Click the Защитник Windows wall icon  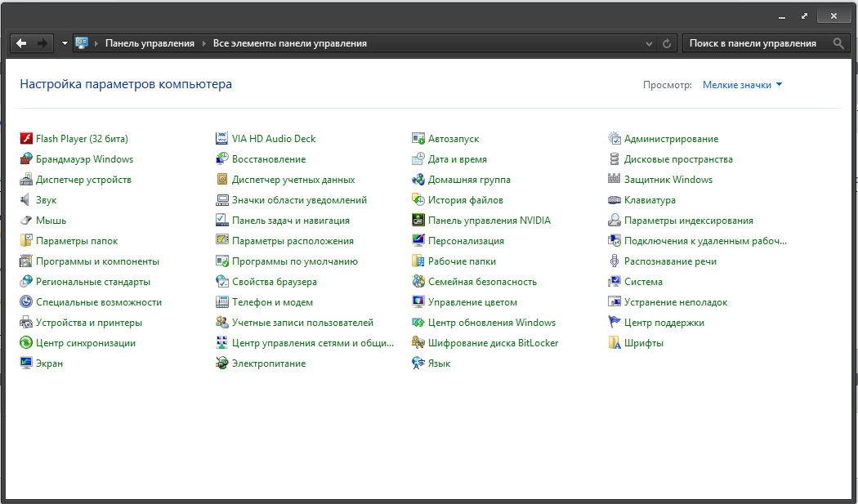tap(614, 180)
